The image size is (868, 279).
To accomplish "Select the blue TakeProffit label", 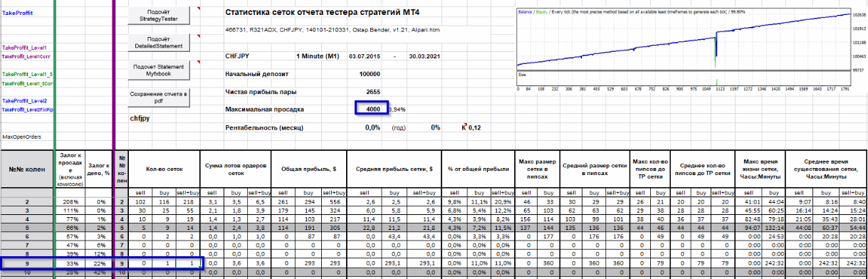I will [x=17, y=12].
